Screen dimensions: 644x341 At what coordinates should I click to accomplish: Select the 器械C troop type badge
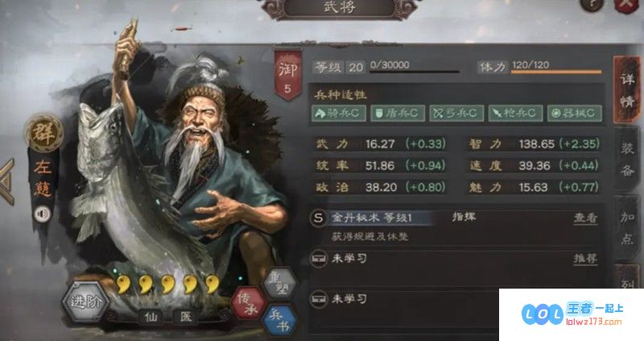pyautogui.click(x=575, y=113)
